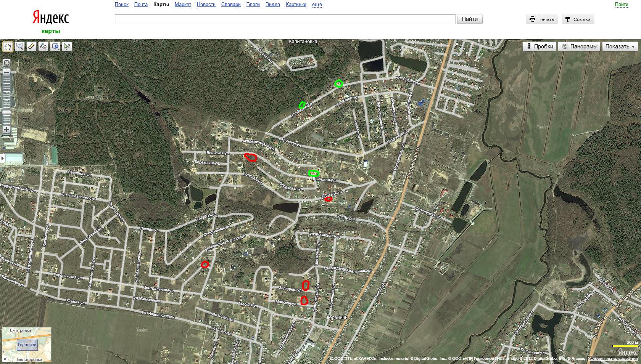The width and height of the screenshot is (641, 364).
Task: Open the Новости tab
Action: click(206, 5)
